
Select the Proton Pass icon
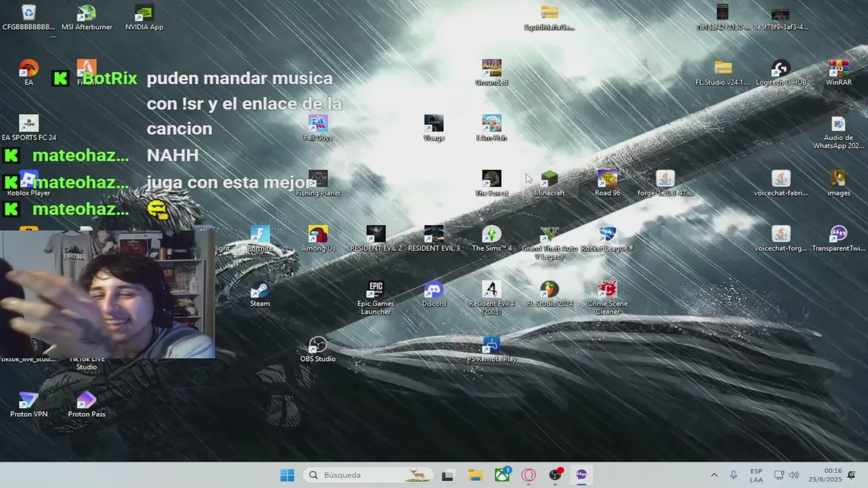[x=87, y=404]
